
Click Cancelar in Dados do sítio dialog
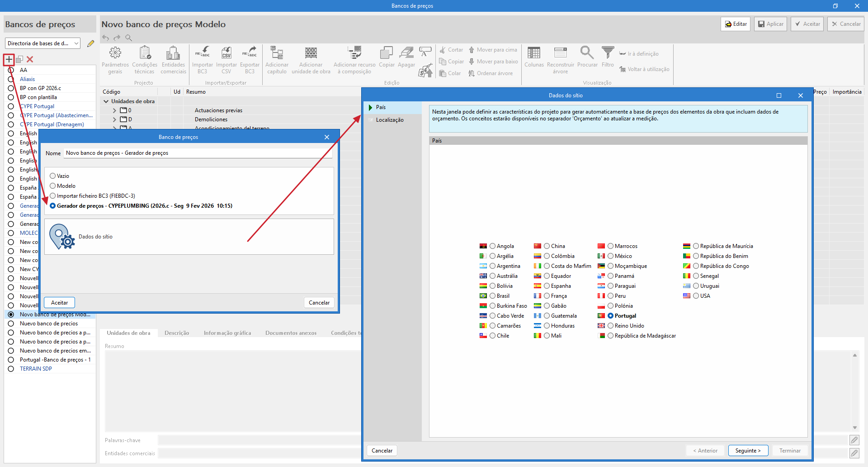coord(382,451)
